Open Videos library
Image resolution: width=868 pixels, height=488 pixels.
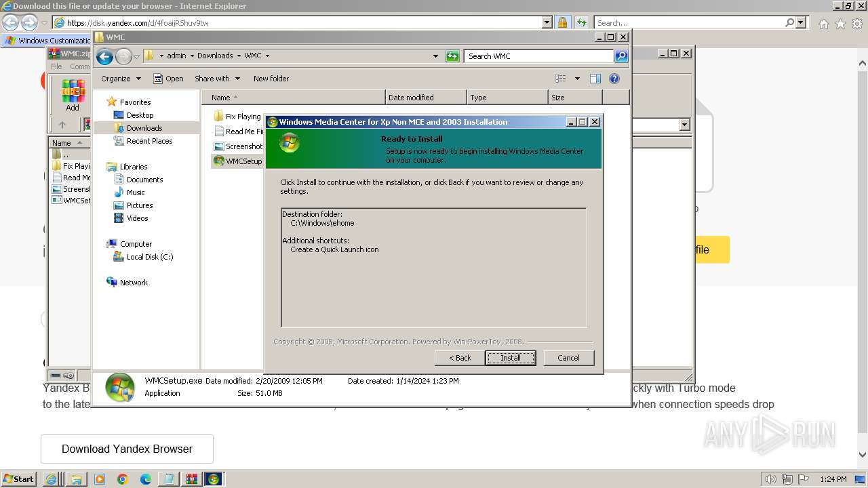coord(137,218)
